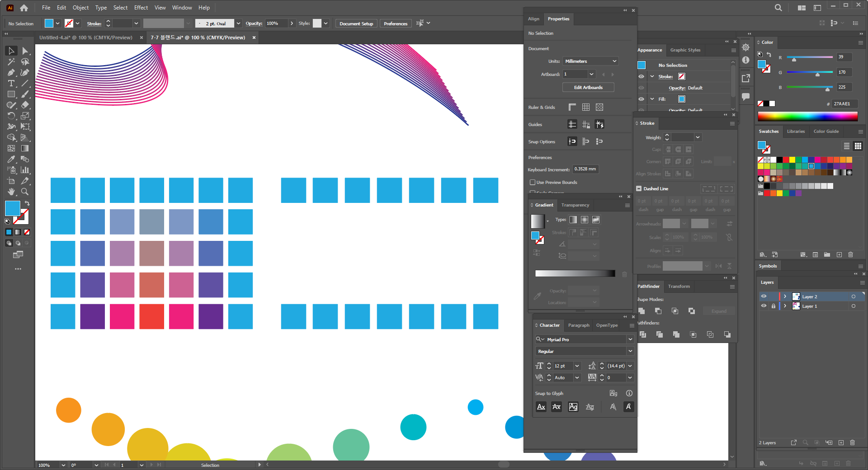Open the Artboard number dropdown
This screenshot has width=868, height=470.
click(592, 74)
